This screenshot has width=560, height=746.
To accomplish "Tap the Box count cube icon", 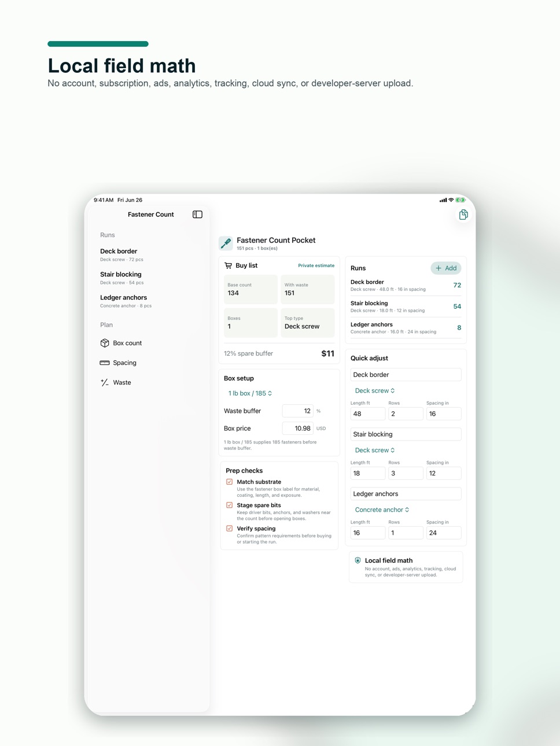I will click(105, 343).
